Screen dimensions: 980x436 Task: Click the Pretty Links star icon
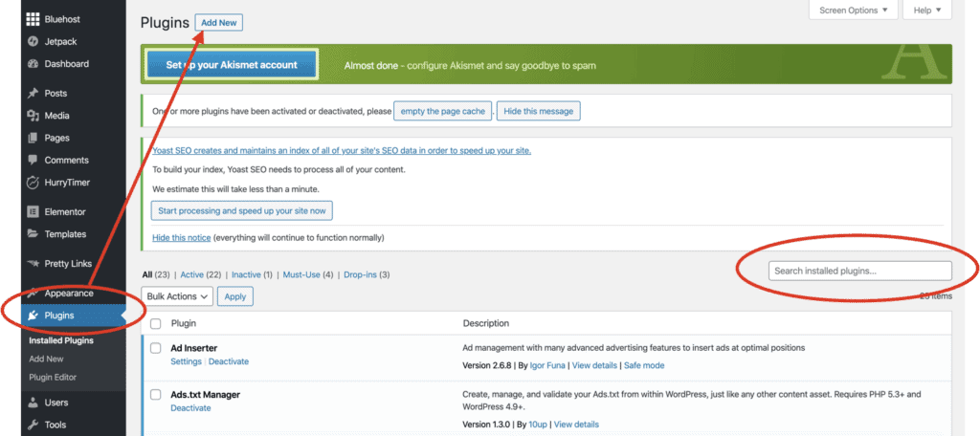tap(33, 264)
